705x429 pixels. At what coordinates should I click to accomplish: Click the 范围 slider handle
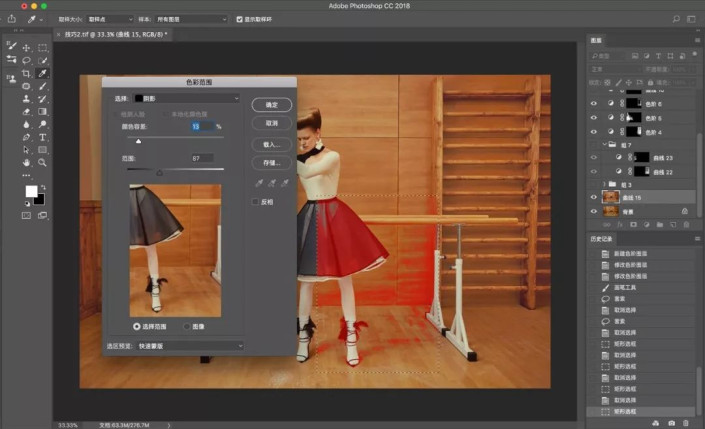pos(159,172)
